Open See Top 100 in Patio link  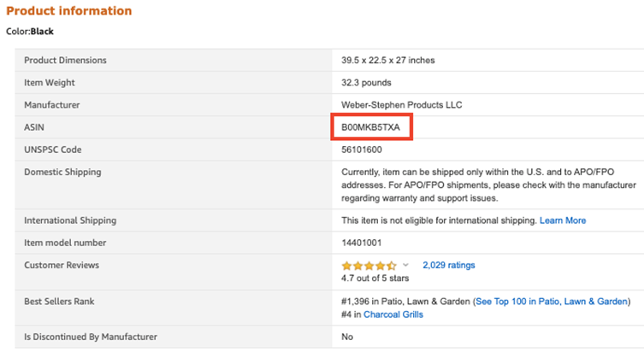[517, 302]
